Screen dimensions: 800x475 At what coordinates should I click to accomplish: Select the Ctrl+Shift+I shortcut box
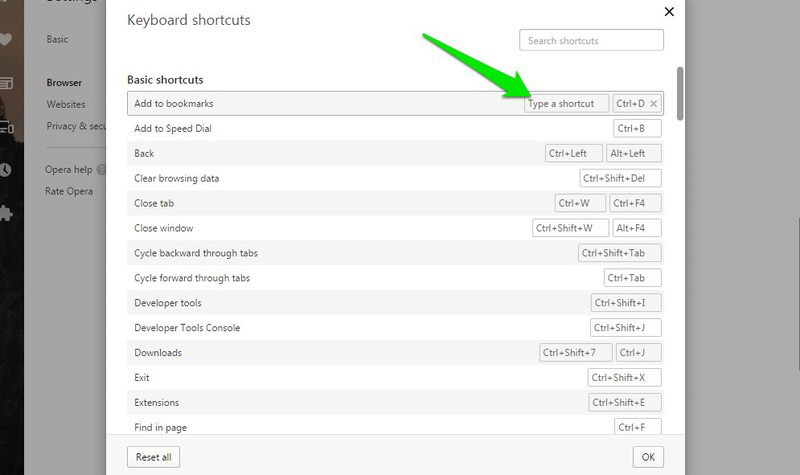coord(626,303)
